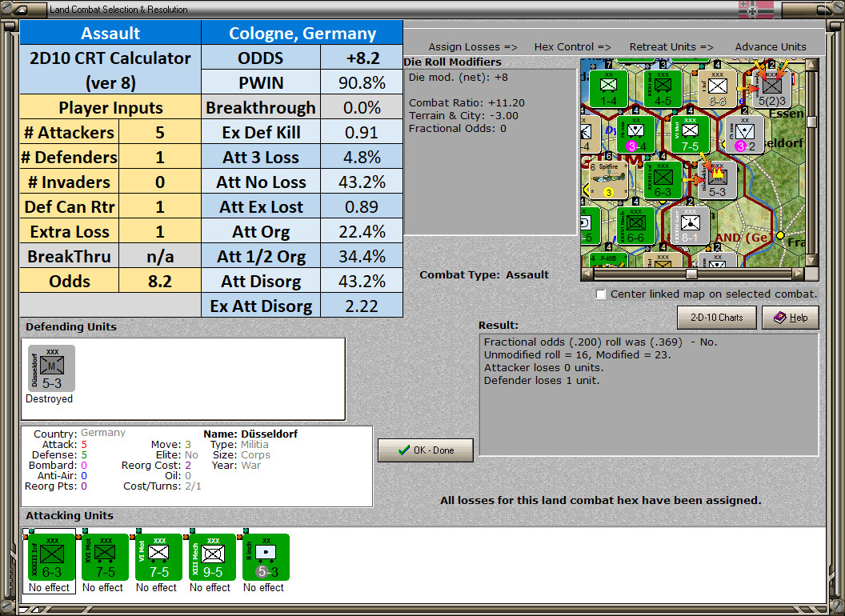Click the Breakthrough 0.0% cell
Image resolution: width=845 pixels, height=616 pixels.
pos(362,108)
